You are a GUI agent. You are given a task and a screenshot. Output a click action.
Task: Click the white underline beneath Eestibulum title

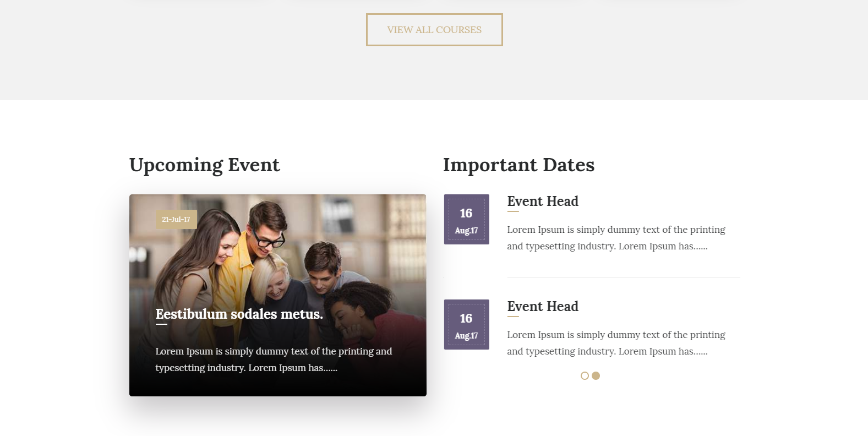coord(161,324)
